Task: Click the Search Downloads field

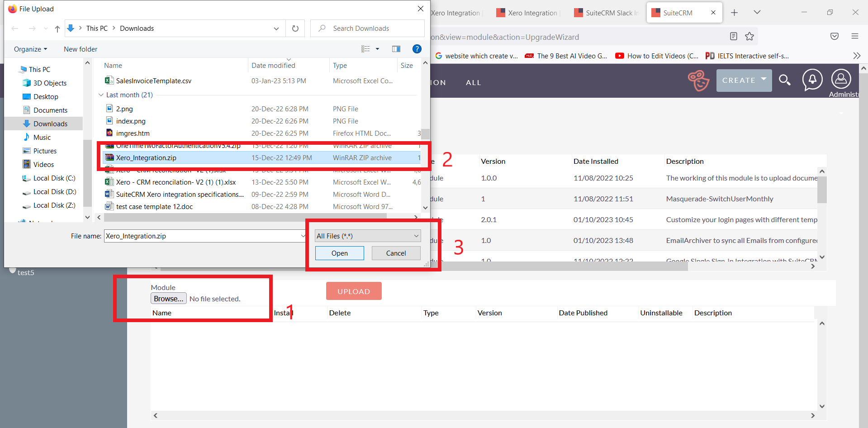Action: 367,29
